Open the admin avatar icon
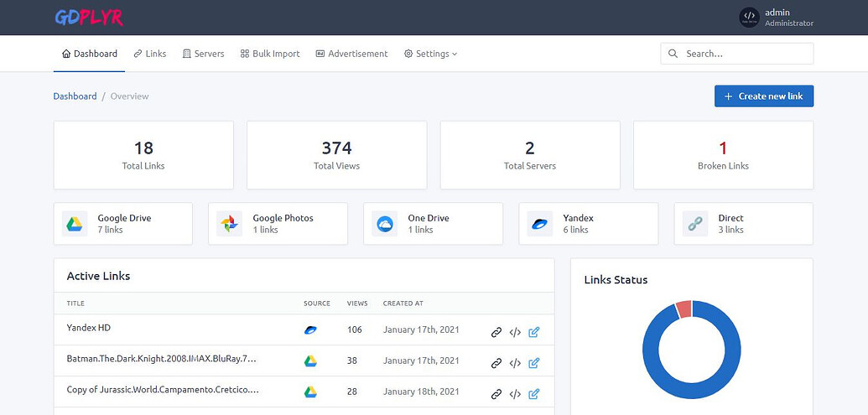Screen dimensions: 868x415 749,17
